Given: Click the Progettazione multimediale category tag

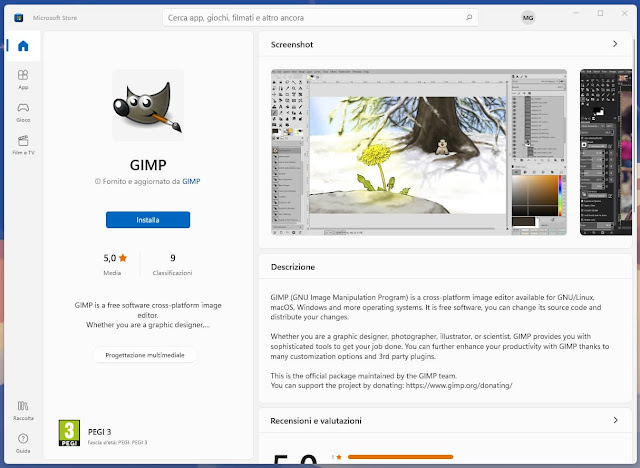Looking at the screenshot, I should point(145,355).
